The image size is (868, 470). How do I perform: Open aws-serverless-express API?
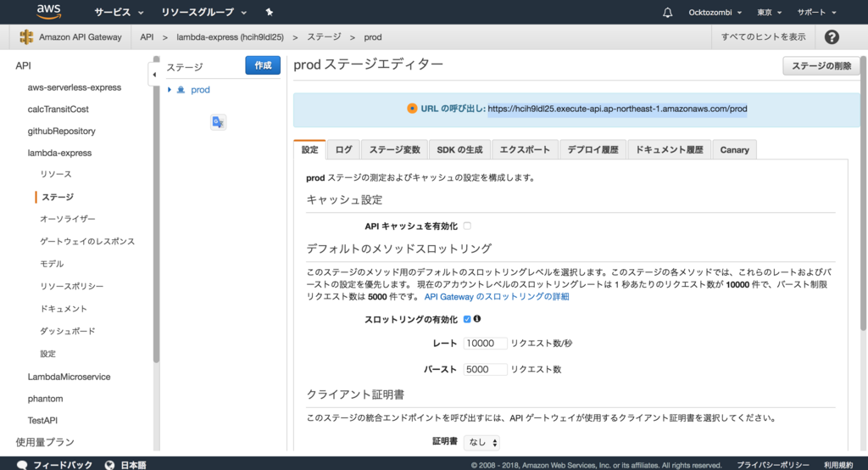click(x=75, y=87)
